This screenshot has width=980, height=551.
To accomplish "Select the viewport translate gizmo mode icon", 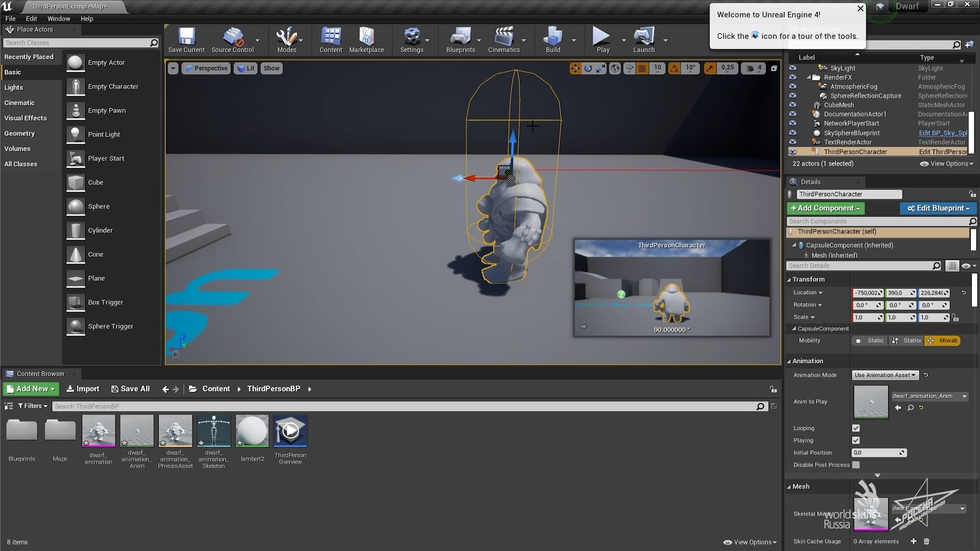I will (575, 68).
